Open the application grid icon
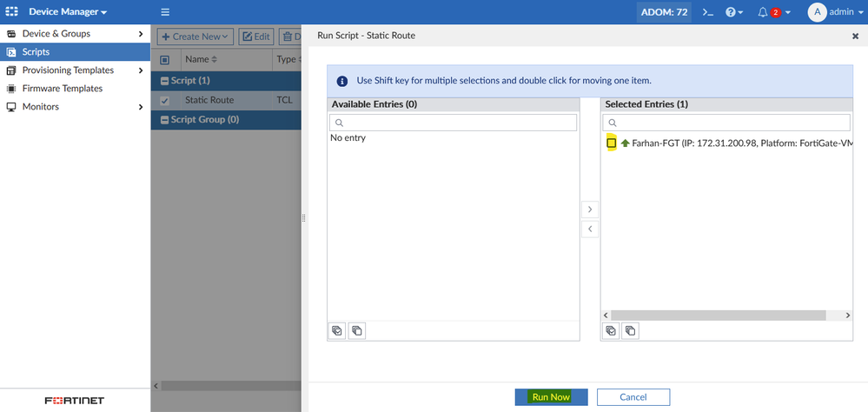This screenshot has width=868, height=412. 11,11
